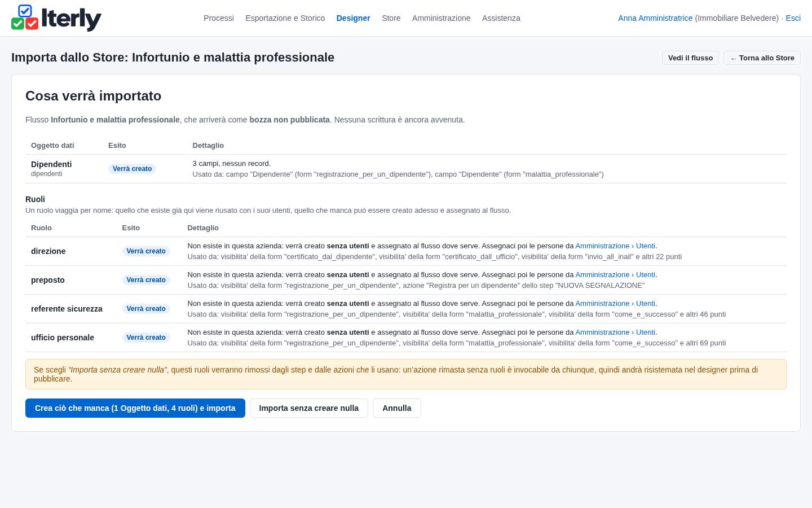Return with Torna allo Store button
812x508 pixels.
[x=762, y=58]
